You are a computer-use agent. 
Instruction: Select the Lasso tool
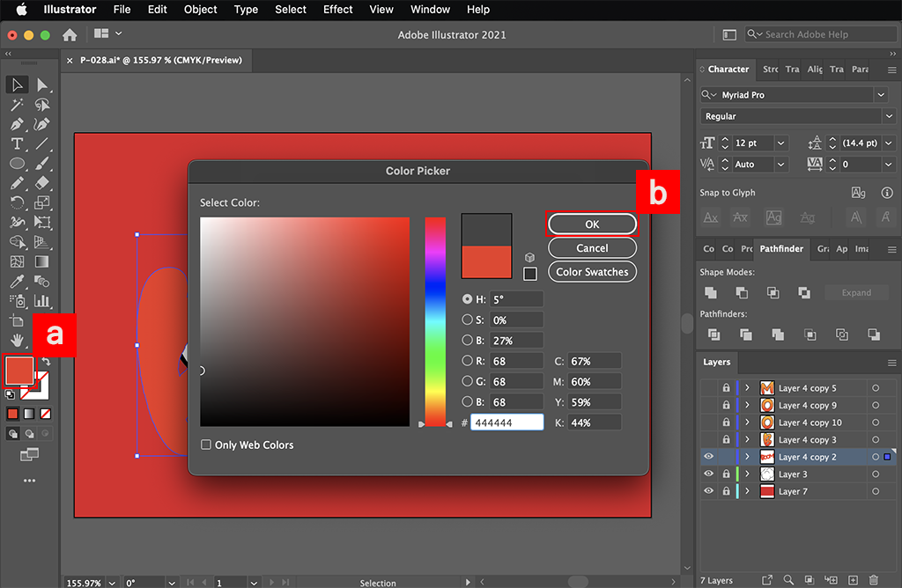point(42,105)
